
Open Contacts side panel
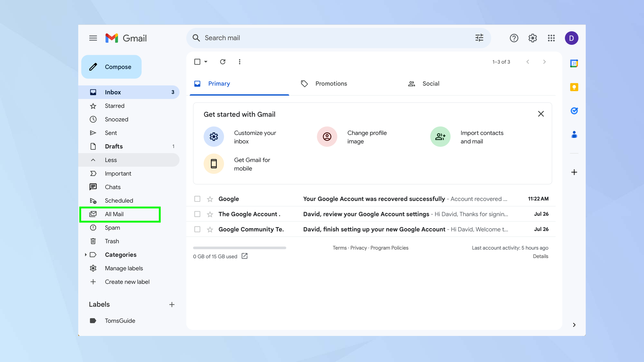(574, 135)
